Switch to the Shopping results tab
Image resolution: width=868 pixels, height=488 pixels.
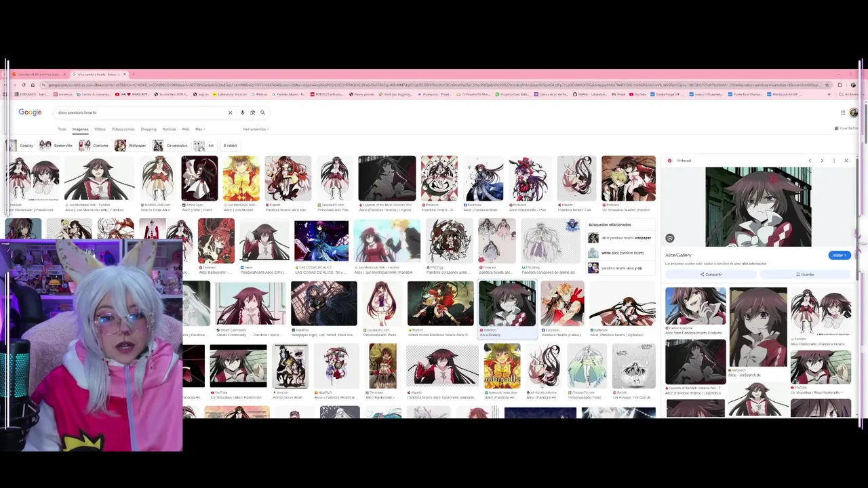(148, 129)
